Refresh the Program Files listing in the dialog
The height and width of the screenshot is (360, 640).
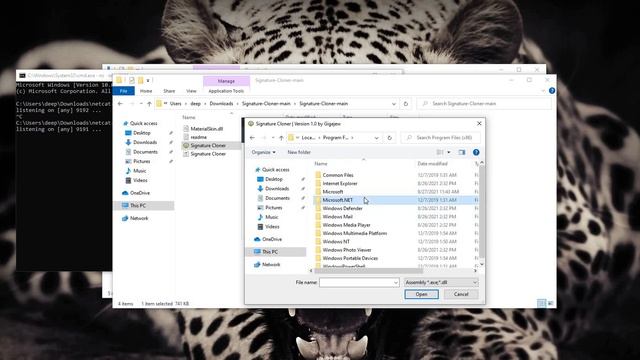point(389,138)
